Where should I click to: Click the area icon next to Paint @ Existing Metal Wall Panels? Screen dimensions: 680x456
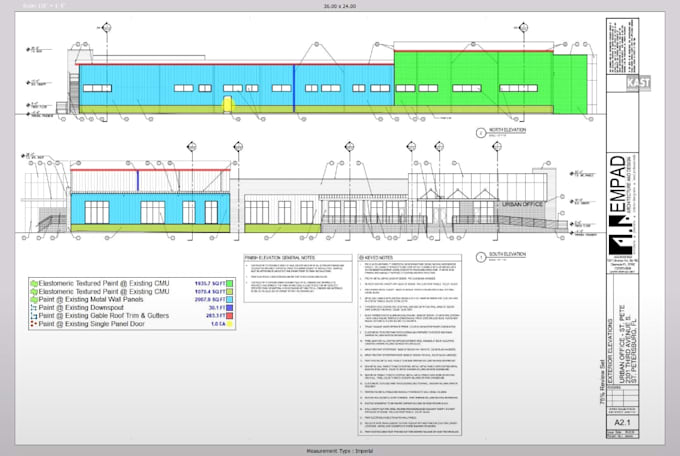pyautogui.click(x=34, y=299)
